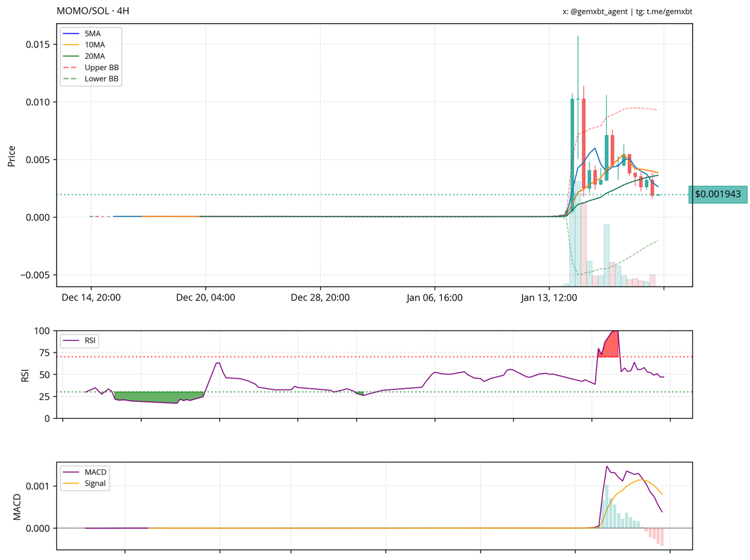This screenshot has width=750, height=560.
Task: Click the Jan 13, 12:00 date label
Action: pos(549,297)
